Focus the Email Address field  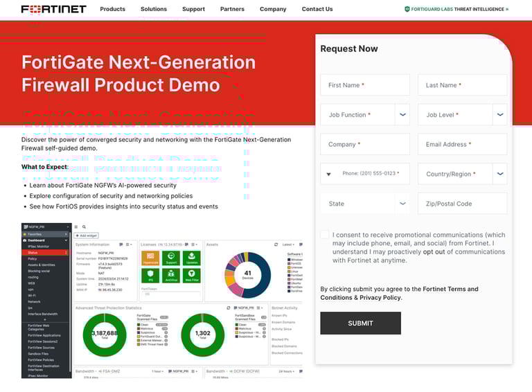pyautogui.click(x=462, y=144)
